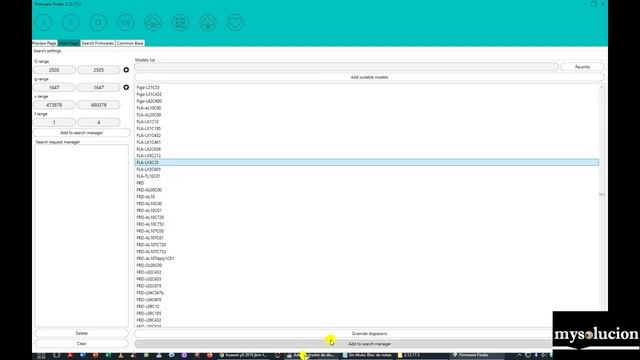The width and height of the screenshot is (640, 360).
Task: Click the Clear button
Action: click(x=82, y=344)
